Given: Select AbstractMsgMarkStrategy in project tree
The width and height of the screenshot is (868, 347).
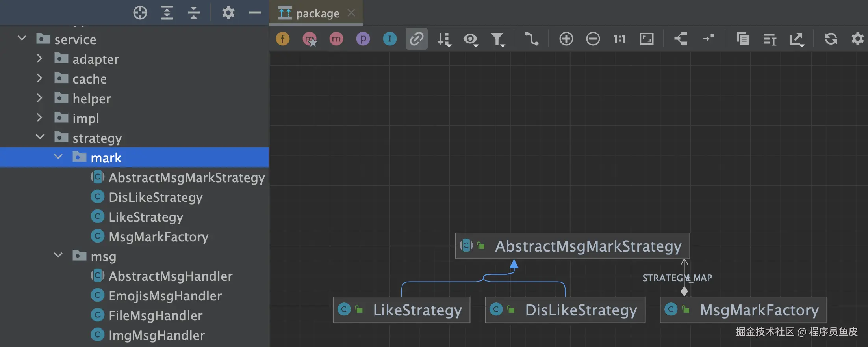Looking at the screenshot, I should 187,177.
